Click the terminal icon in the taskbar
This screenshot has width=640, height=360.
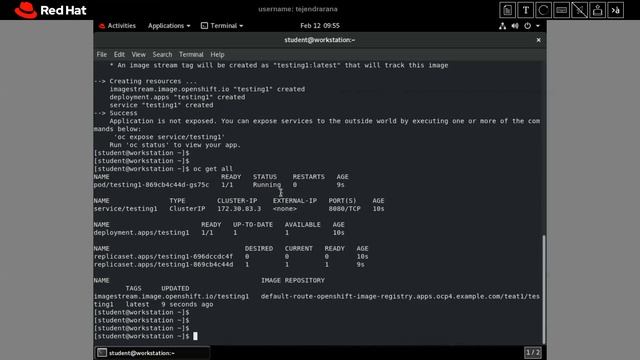(x=102, y=353)
